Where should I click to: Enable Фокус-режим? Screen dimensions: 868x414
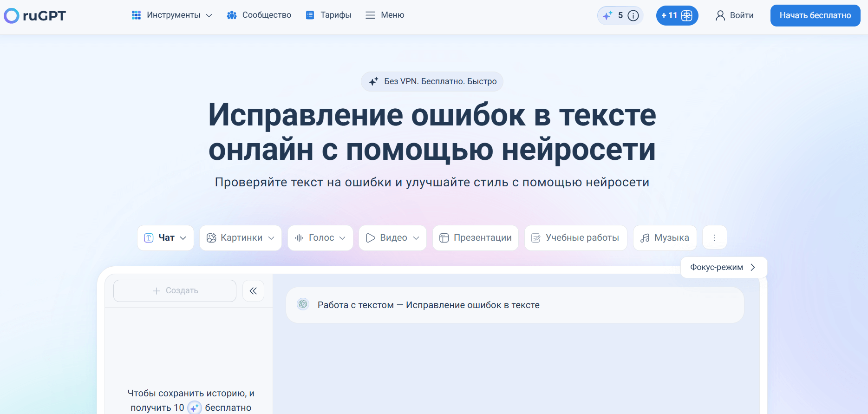pyautogui.click(x=723, y=268)
